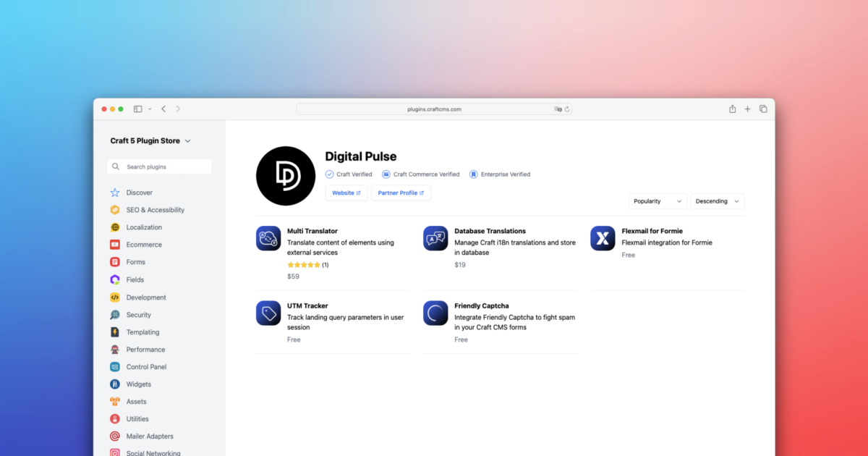
Task: Open the Popularity sort dropdown
Action: [x=658, y=200]
